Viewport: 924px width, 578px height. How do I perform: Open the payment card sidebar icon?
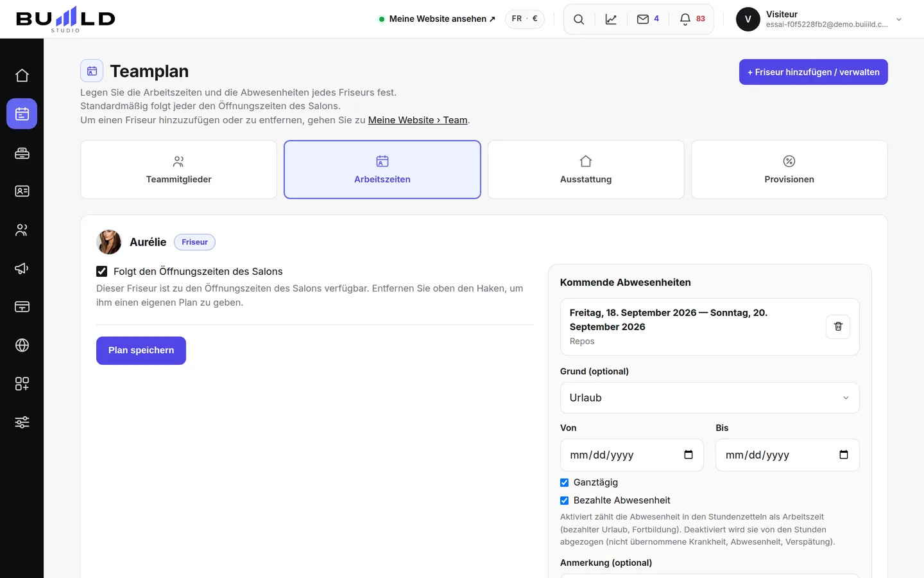(22, 307)
